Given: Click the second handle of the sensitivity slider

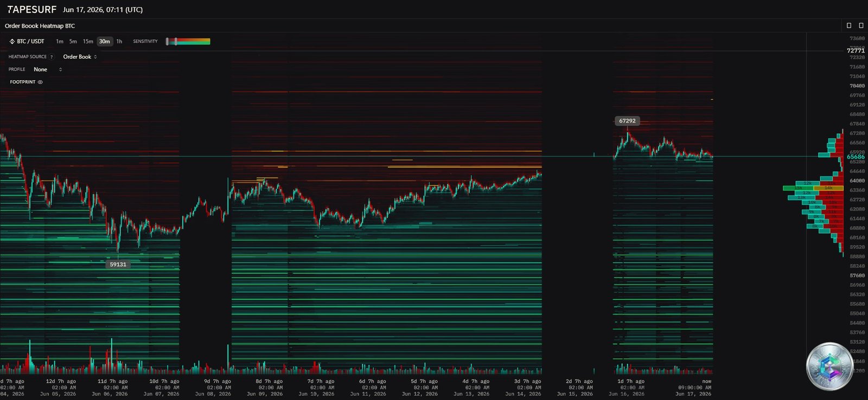Looking at the screenshot, I should pyautogui.click(x=175, y=41).
